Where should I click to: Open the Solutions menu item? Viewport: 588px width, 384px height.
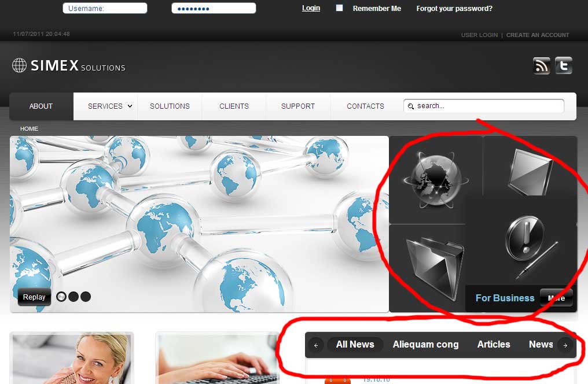click(x=170, y=106)
